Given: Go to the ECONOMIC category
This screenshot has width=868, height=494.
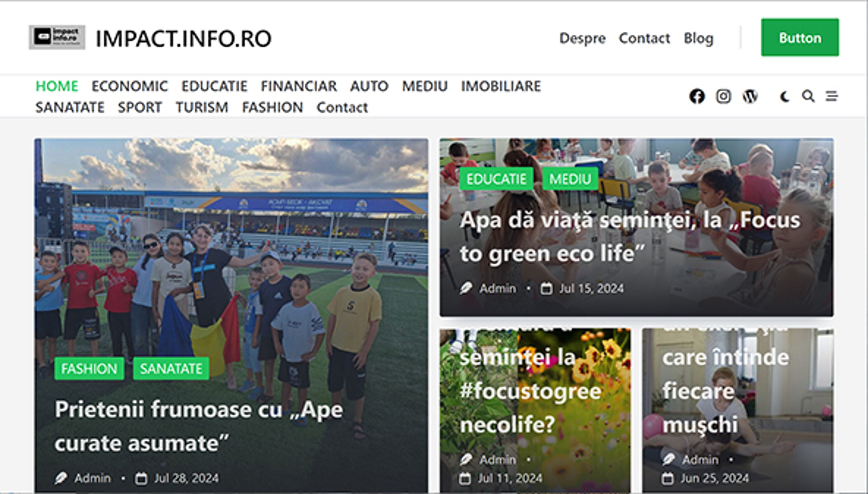Looking at the screenshot, I should 130,86.
